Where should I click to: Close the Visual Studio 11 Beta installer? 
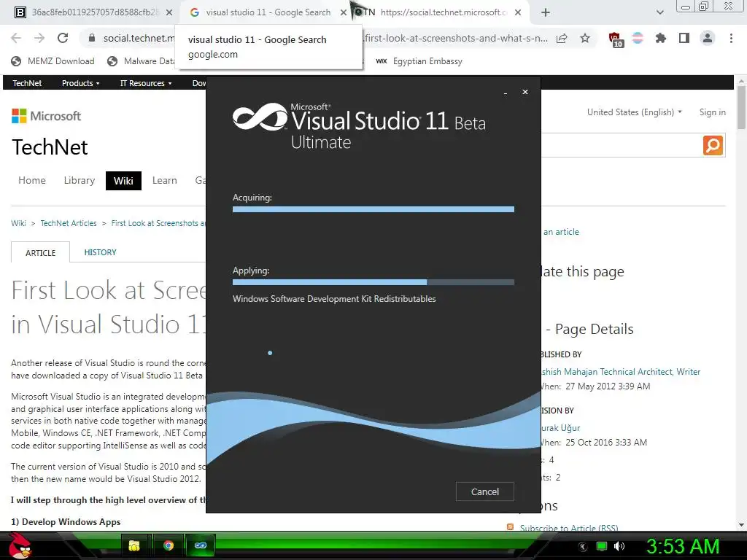(525, 92)
